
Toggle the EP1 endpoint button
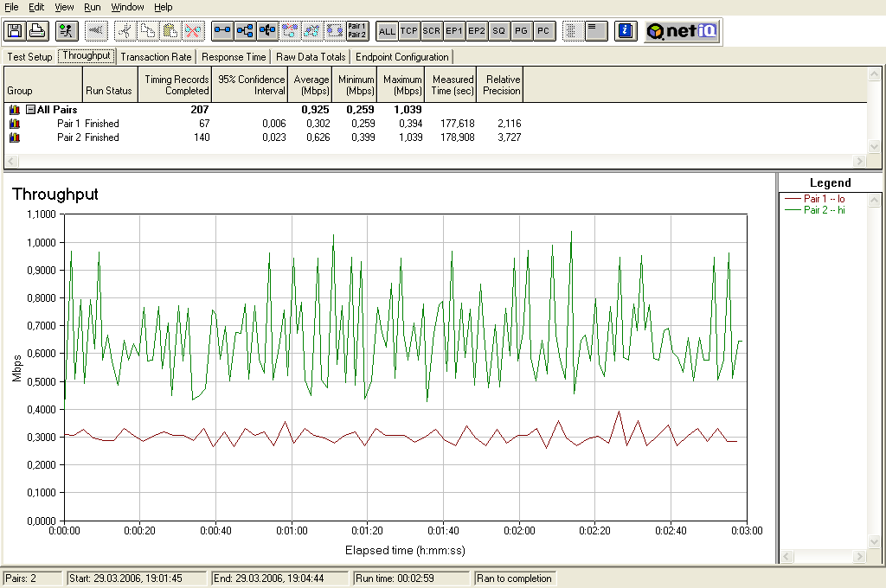click(x=454, y=31)
